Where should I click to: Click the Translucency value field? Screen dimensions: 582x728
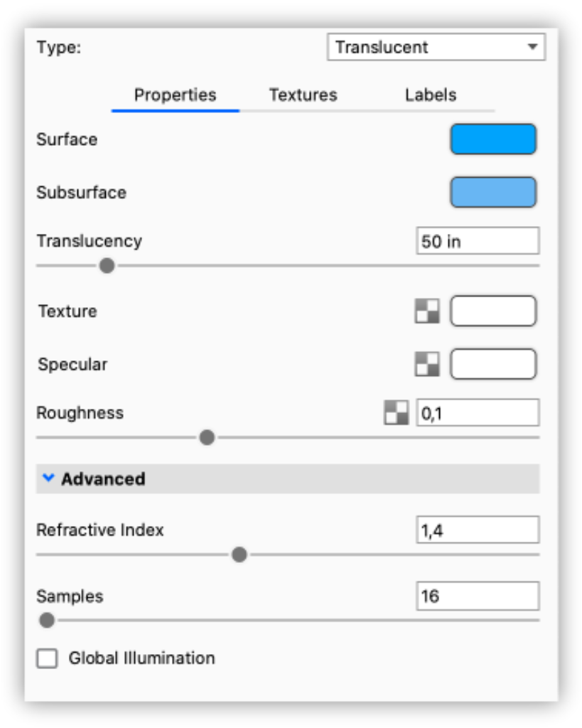coord(477,241)
